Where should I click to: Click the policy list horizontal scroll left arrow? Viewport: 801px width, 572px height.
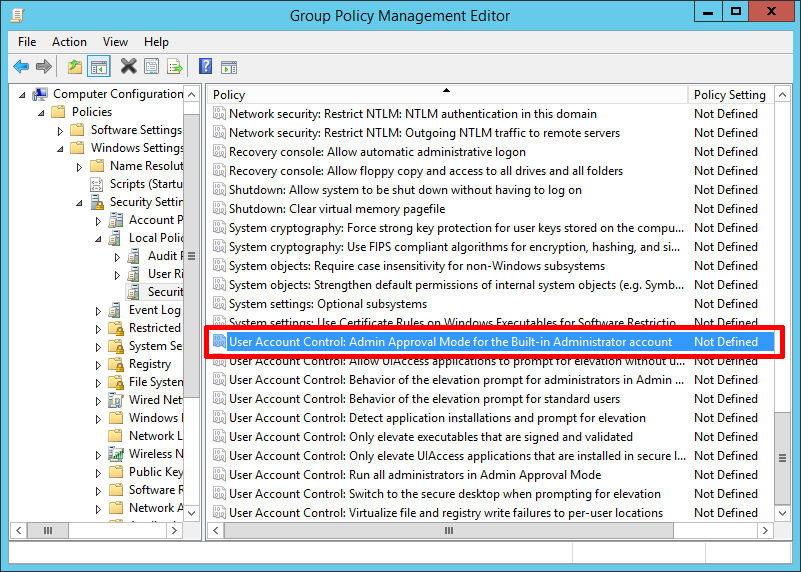[216, 531]
